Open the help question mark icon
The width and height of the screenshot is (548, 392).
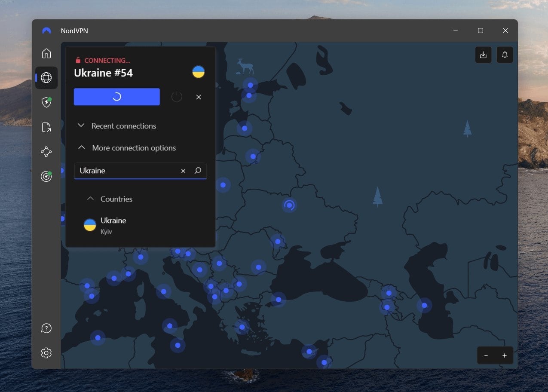(46, 328)
